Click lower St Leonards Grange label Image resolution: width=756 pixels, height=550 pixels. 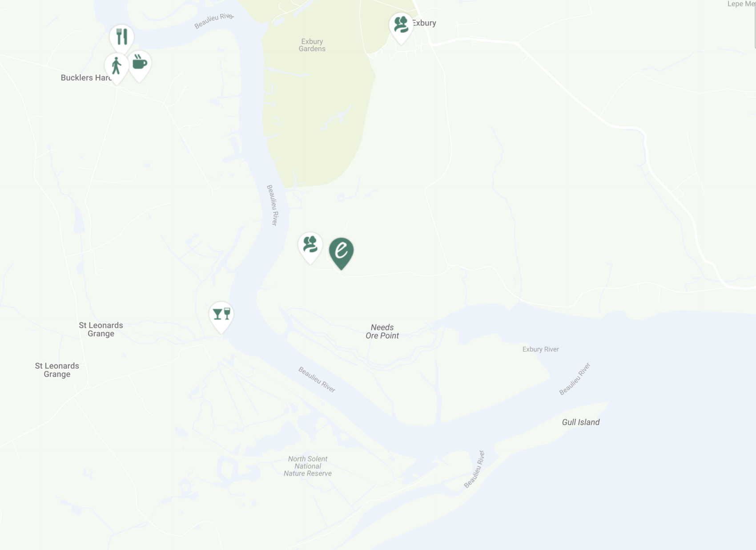pyautogui.click(x=57, y=370)
